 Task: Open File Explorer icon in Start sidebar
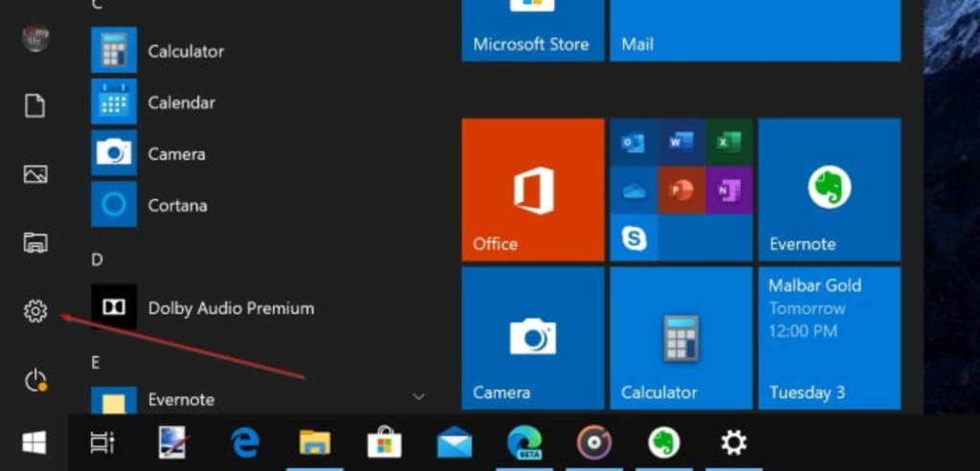[35, 242]
